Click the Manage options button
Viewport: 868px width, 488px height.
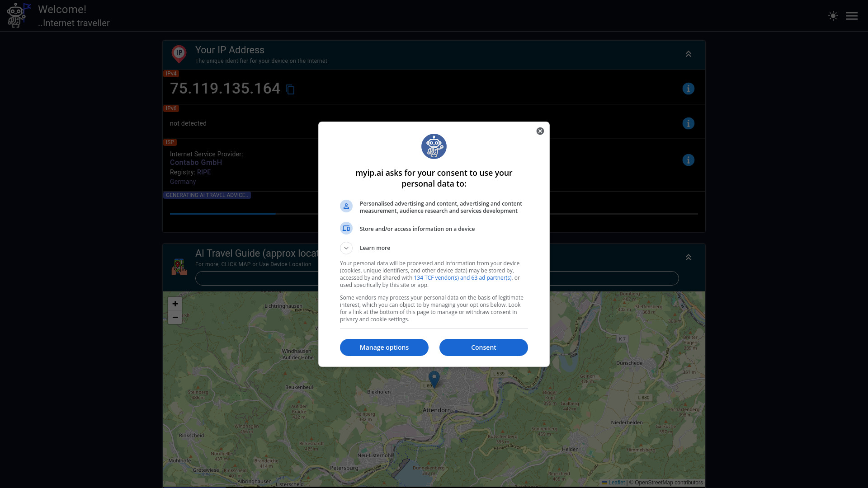(384, 347)
